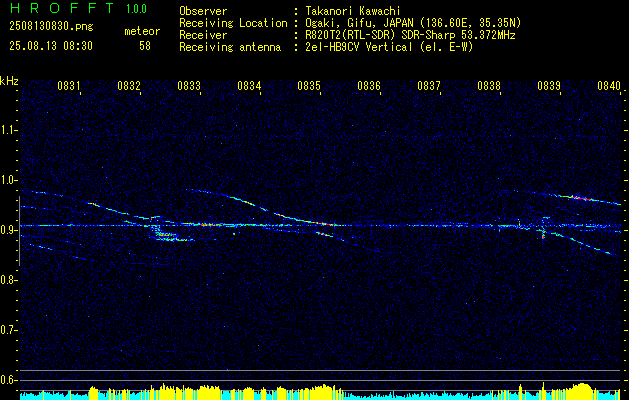The width and height of the screenshot is (629, 400).
Task: Click the 'Observer' field label
Action: point(203,11)
